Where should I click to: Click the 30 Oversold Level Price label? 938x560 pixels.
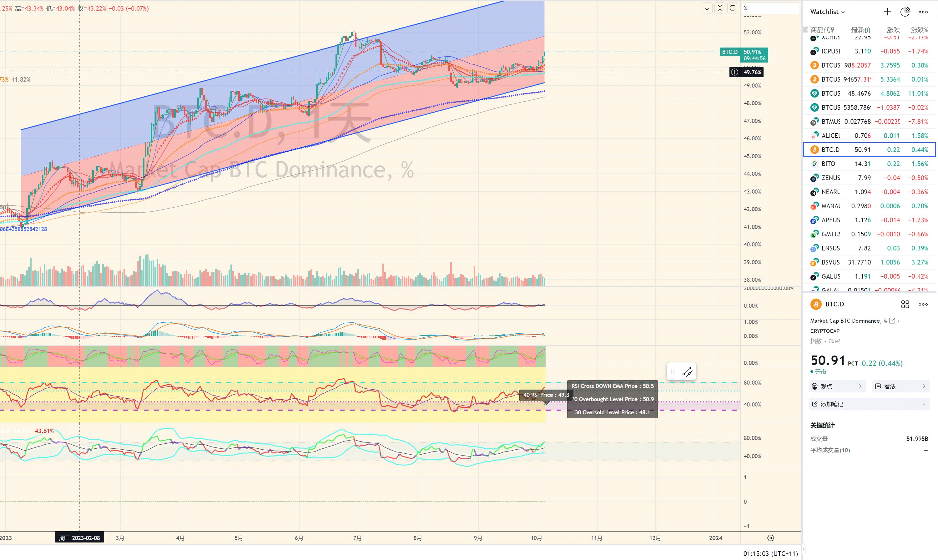pyautogui.click(x=612, y=412)
